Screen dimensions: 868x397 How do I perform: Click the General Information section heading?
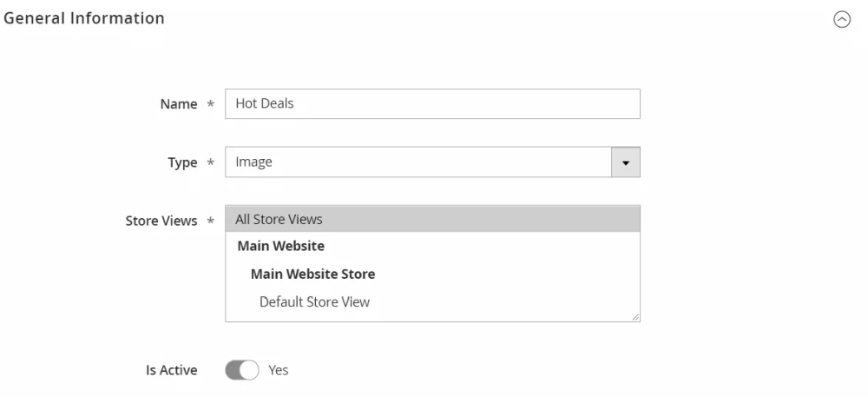(x=84, y=18)
